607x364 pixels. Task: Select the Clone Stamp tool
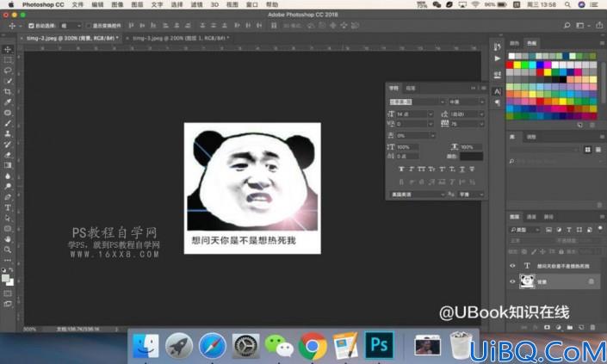pyautogui.click(x=8, y=134)
